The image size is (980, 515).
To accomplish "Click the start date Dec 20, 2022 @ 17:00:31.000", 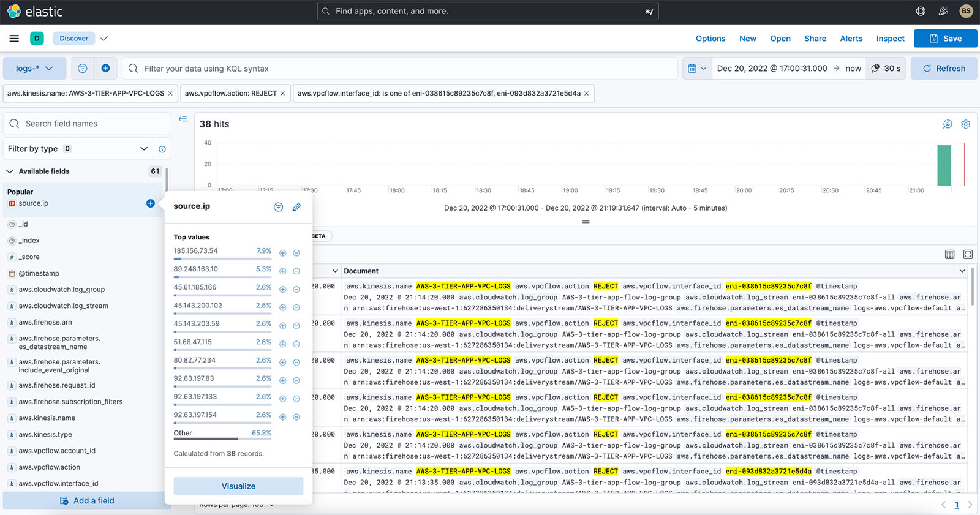I will click(x=772, y=69).
